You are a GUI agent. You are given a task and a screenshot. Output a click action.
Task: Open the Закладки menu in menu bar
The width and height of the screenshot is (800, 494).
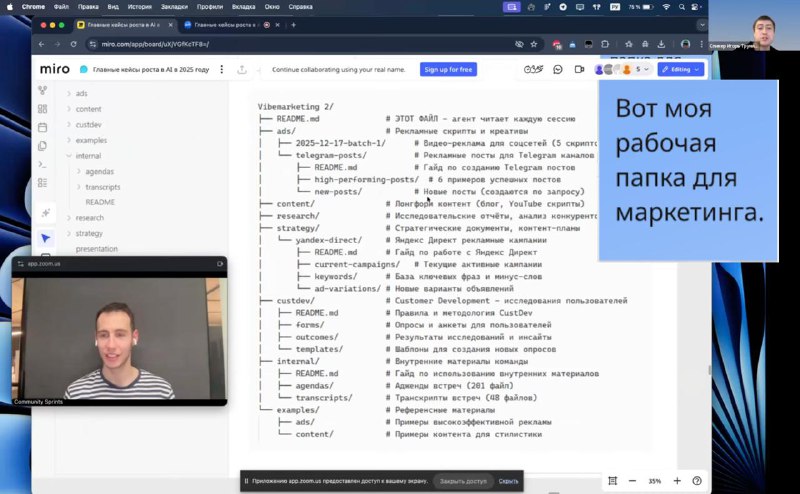(x=174, y=7)
